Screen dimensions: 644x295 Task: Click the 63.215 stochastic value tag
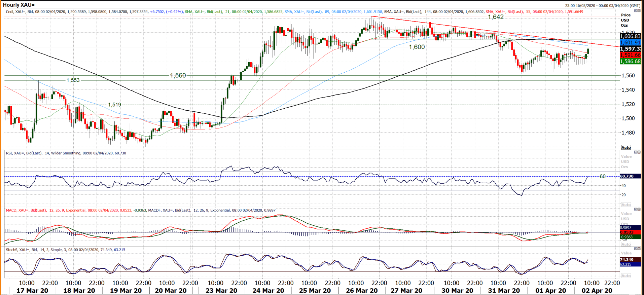(630, 264)
